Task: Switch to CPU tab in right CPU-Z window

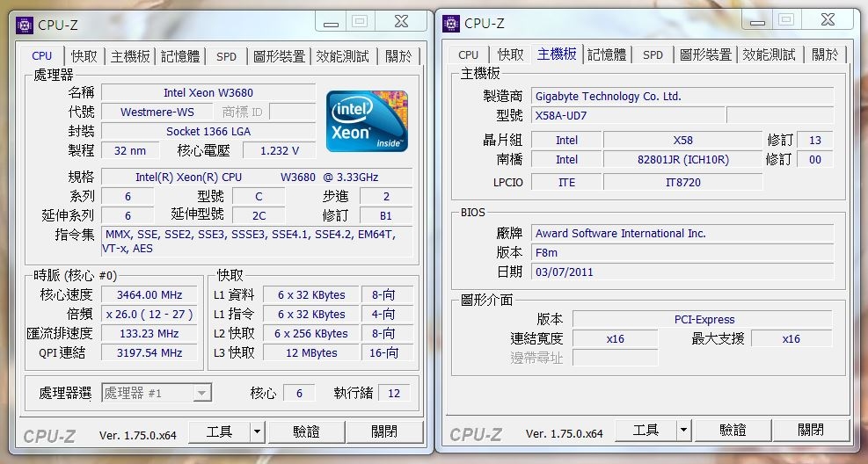Action: coord(469,54)
